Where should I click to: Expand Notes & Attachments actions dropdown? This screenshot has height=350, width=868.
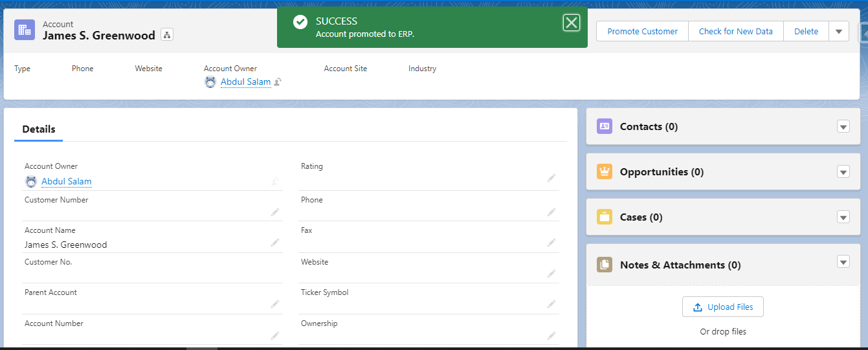pos(843,262)
